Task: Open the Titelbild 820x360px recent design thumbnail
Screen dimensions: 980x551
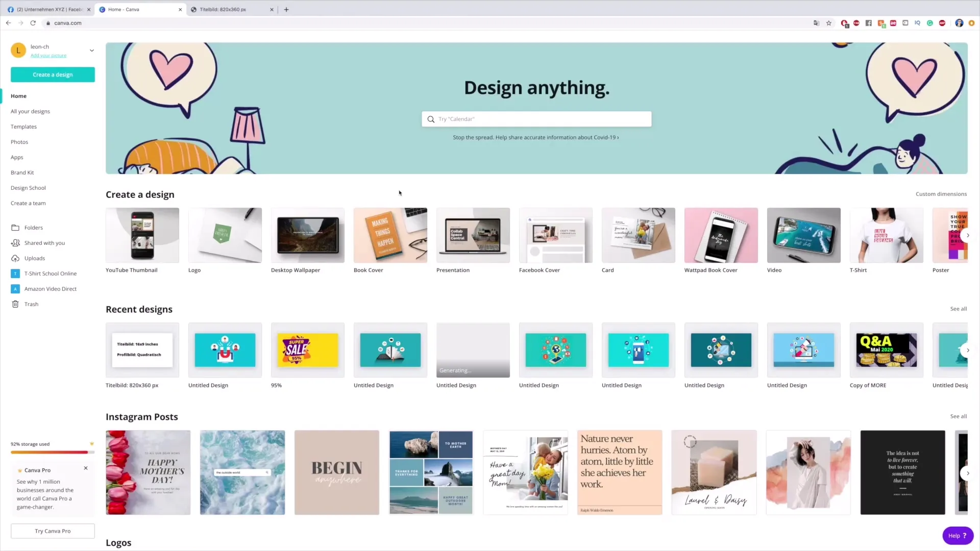Action: click(x=142, y=350)
